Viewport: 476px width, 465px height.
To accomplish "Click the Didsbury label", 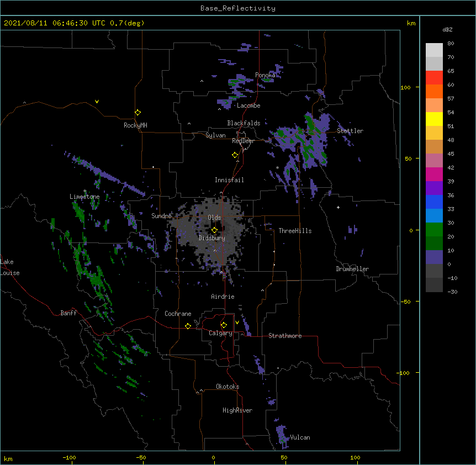I will 212,238.
